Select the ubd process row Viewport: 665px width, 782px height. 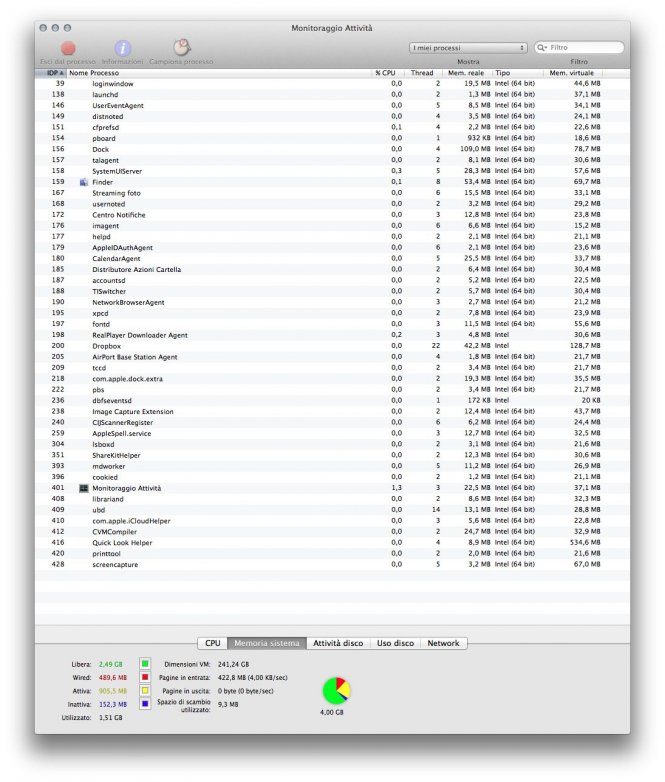pyautogui.click(x=332, y=511)
